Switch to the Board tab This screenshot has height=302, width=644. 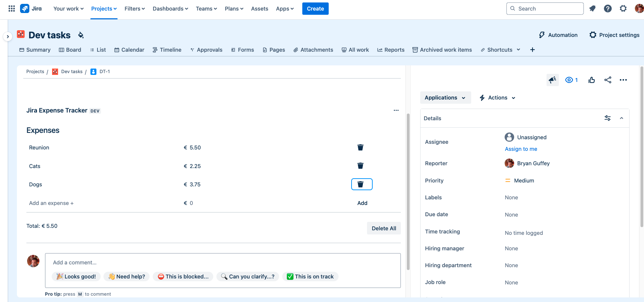[70, 50]
